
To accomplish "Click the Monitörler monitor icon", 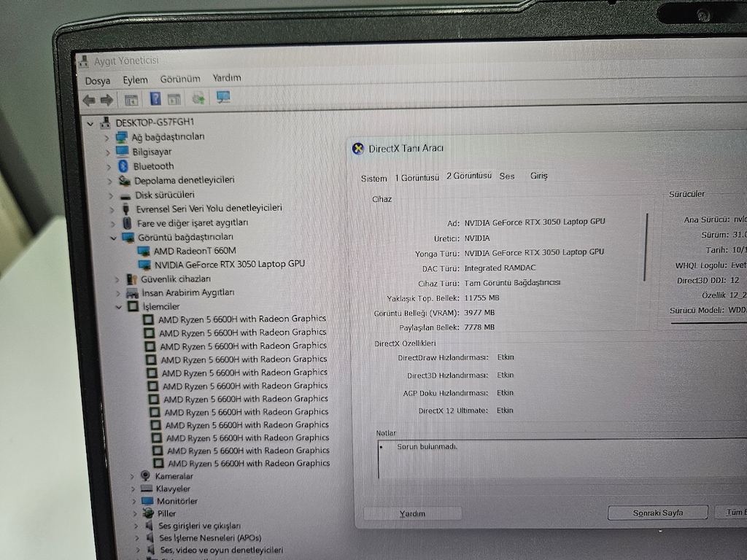I will (147, 500).
